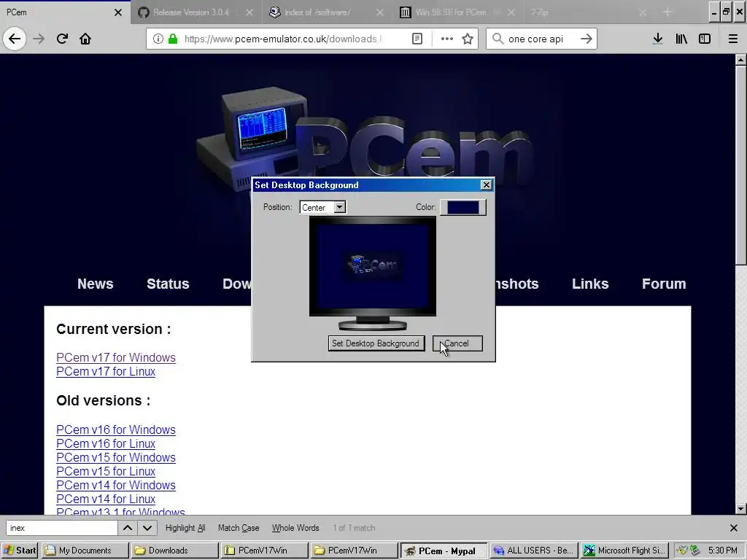Download PCem v17 for Linux
This screenshot has height=560, width=747.
pyautogui.click(x=106, y=371)
